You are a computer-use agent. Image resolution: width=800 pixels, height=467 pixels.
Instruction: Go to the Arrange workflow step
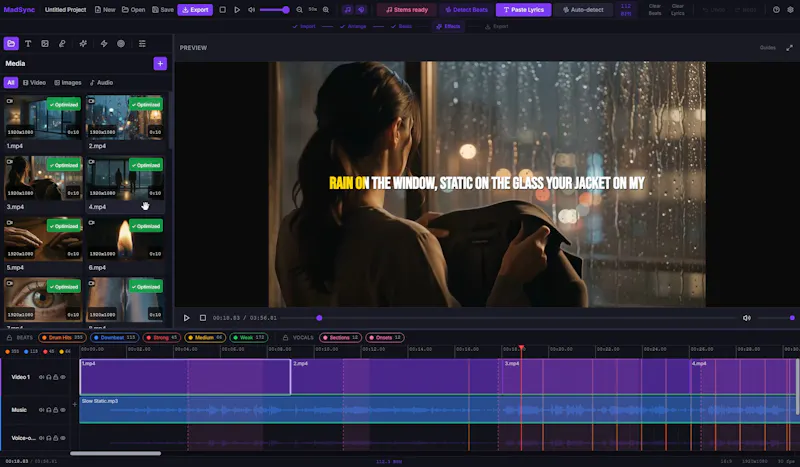353,27
